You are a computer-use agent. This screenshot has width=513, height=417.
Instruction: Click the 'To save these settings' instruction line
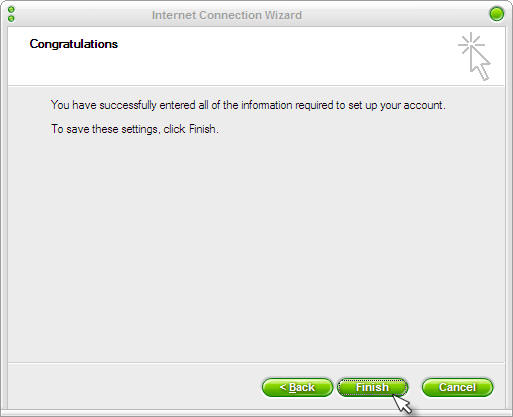click(x=135, y=129)
